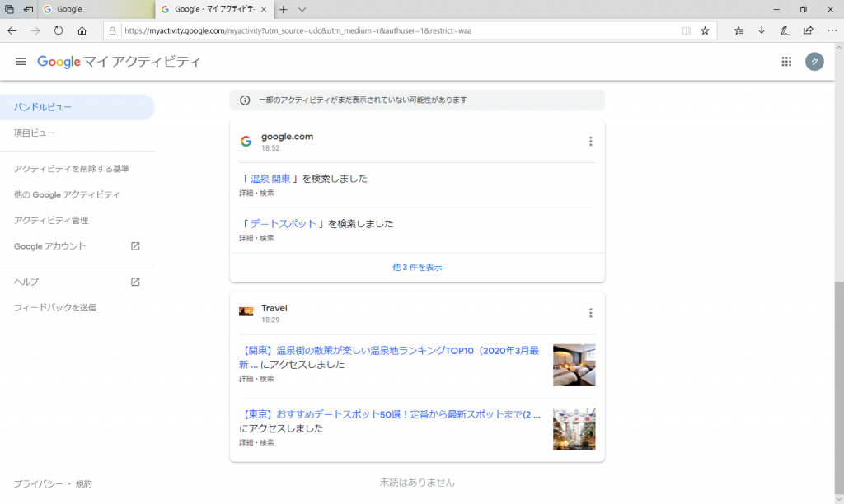
Task: Add notes with the pen icon
Action: (x=785, y=31)
